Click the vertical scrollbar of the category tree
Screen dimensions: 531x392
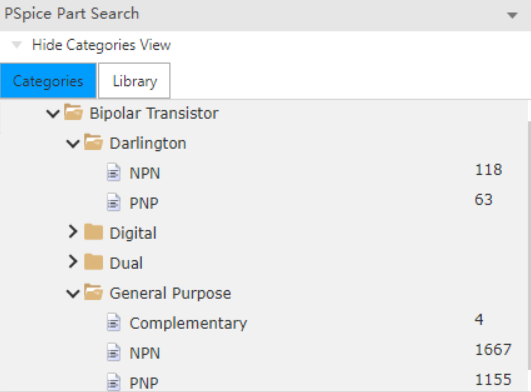pyautogui.click(x=529, y=245)
